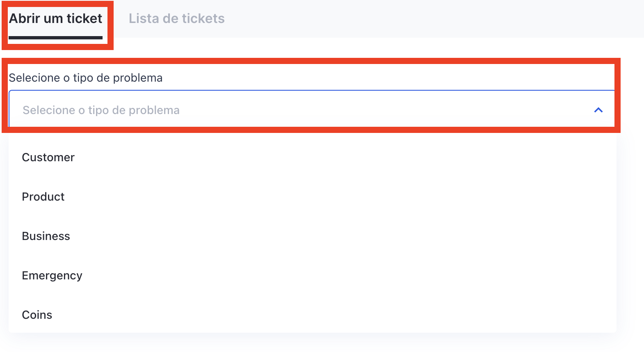This screenshot has height=352, width=644.
Task: Open the ticket list view
Action: coord(176,18)
